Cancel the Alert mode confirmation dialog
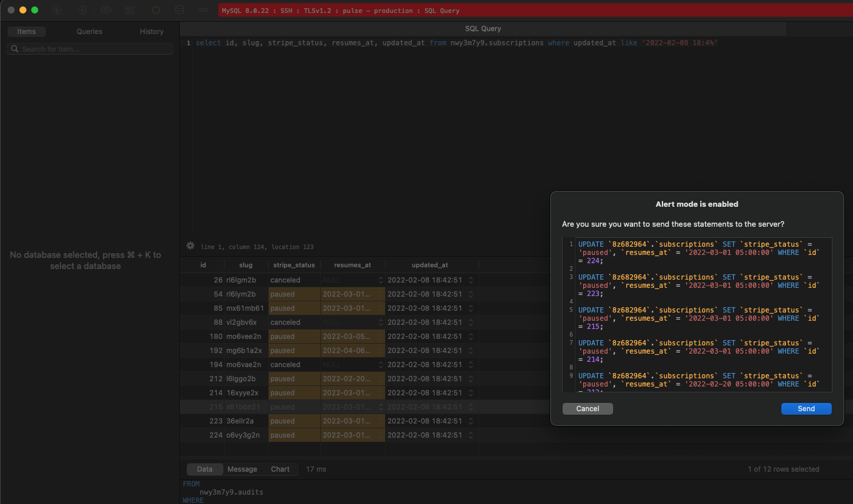This screenshot has width=853, height=504. (x=587, y=408)
